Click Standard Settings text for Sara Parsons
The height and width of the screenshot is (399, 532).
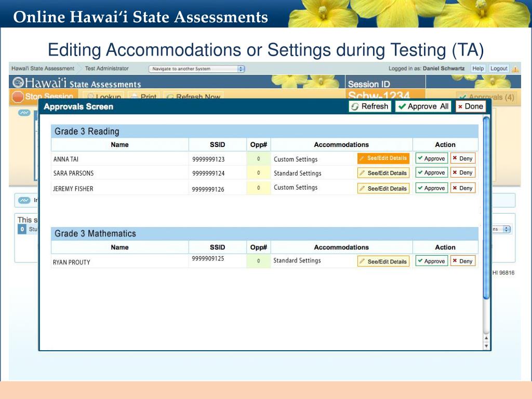(x=298, y=174)
